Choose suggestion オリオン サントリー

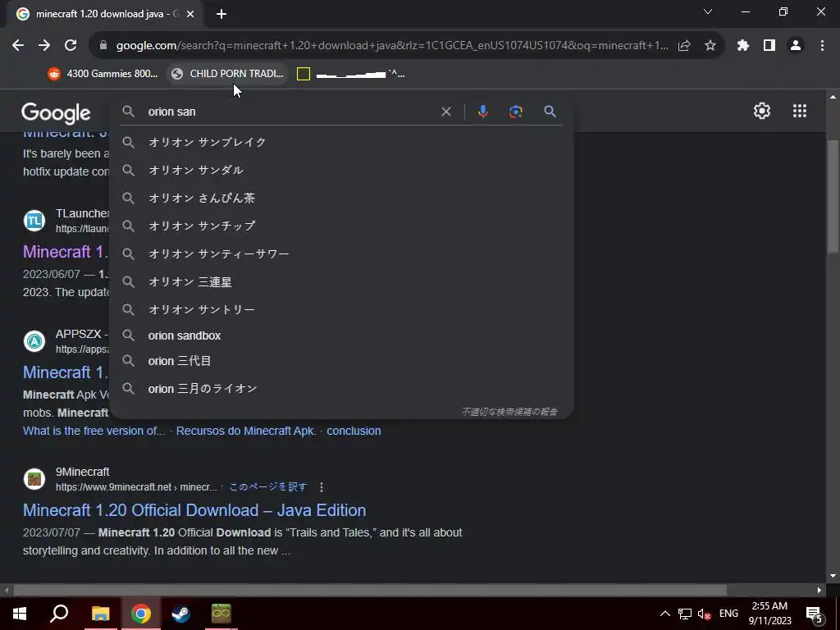[x=342, y=309]
